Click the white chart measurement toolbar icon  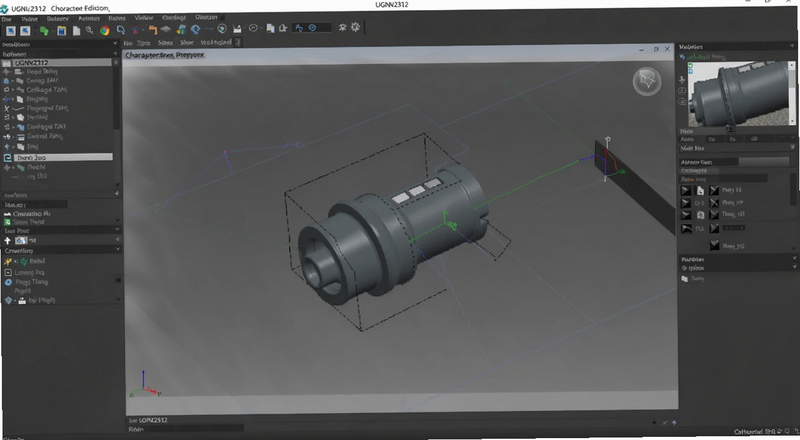click(237, 29)
